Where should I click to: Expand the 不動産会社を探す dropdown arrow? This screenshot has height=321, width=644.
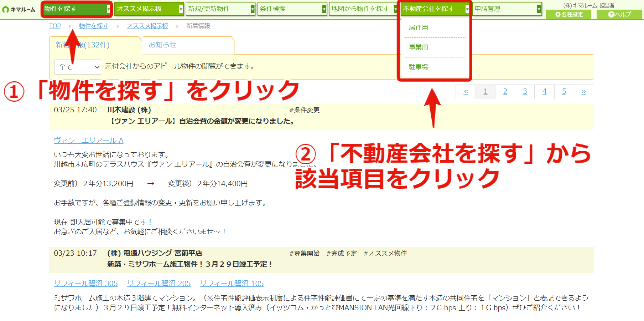point(467,9)
